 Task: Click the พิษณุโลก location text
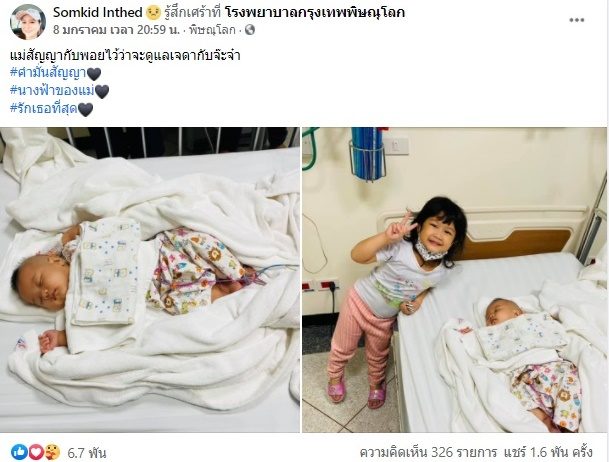pyautogui.click(x=212, y=30)
